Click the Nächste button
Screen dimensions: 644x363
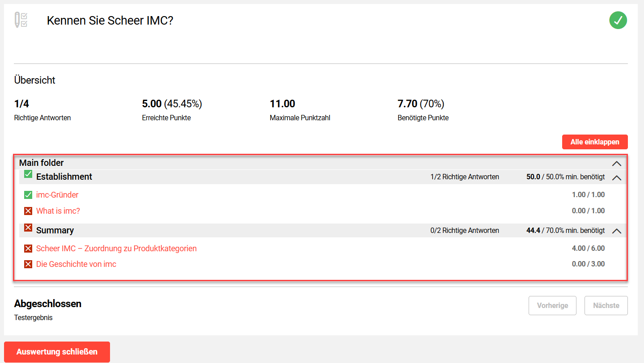tap(606, 306)
